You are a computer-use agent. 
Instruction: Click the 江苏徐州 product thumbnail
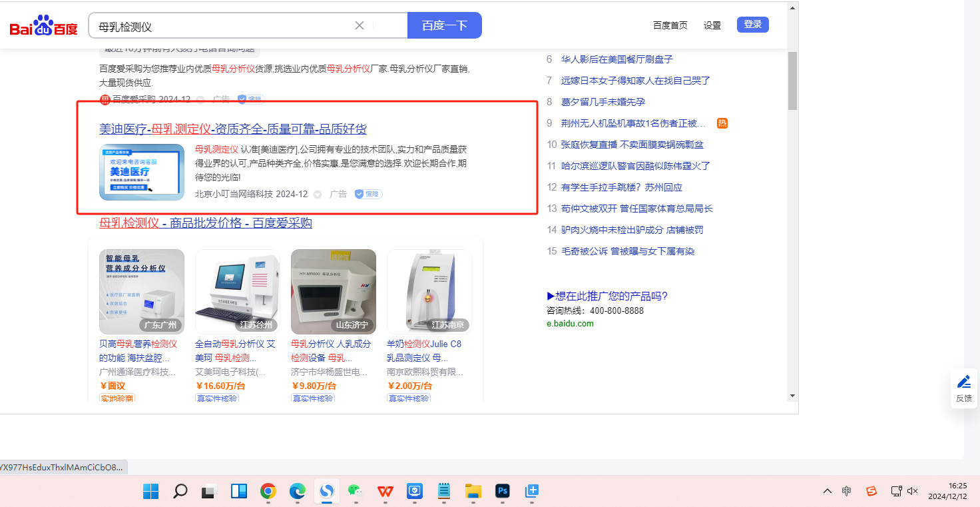[238, 292]
